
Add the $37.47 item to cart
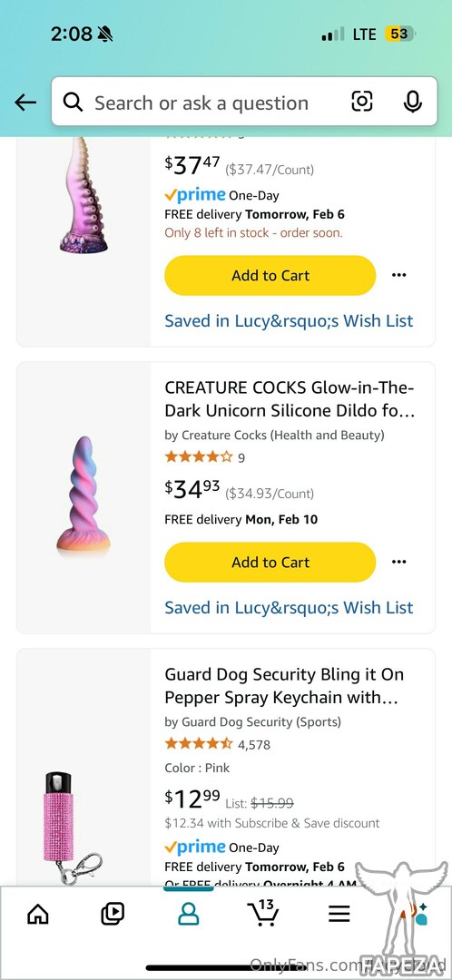(x=270, y=276)
